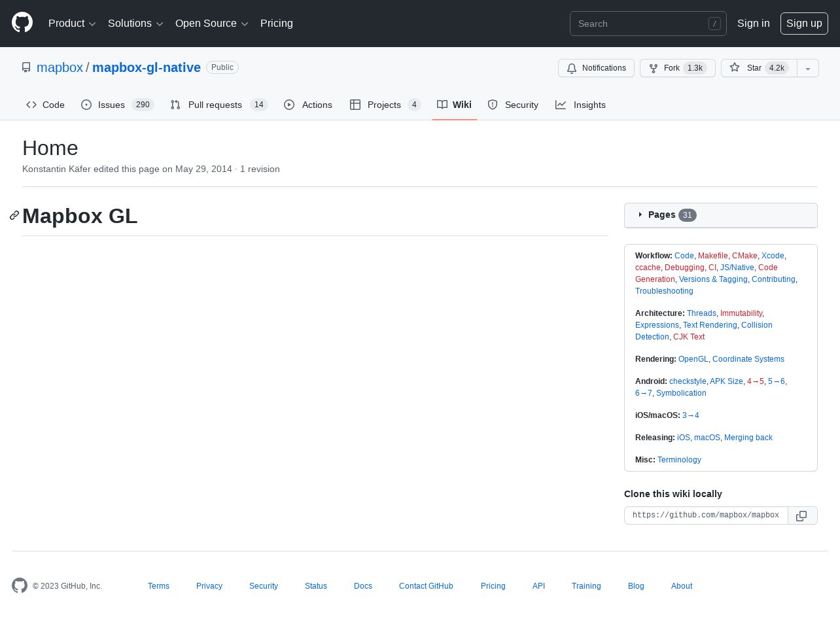
Task: Fork the repository
Action: 677,68
